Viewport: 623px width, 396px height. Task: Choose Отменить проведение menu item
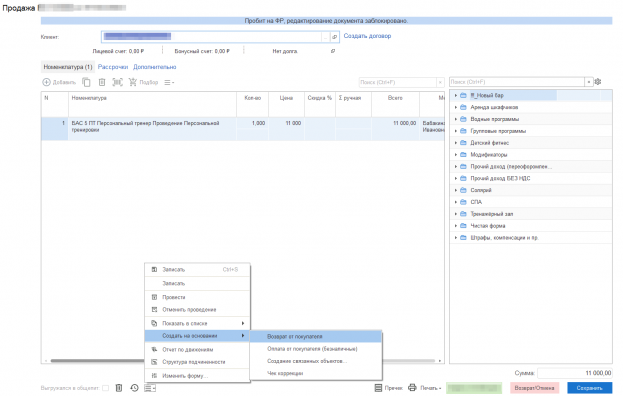click(197, 309)
